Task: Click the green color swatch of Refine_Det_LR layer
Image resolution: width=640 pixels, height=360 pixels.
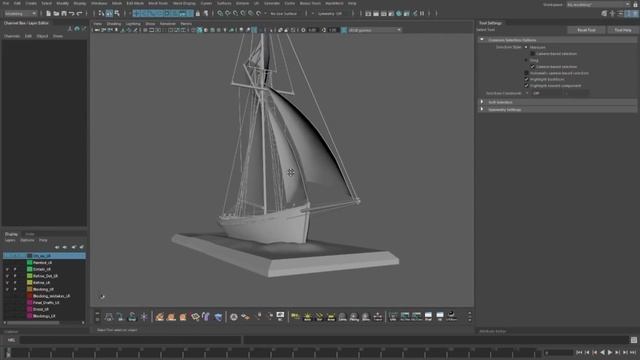Action: click(x=29, y=276)
